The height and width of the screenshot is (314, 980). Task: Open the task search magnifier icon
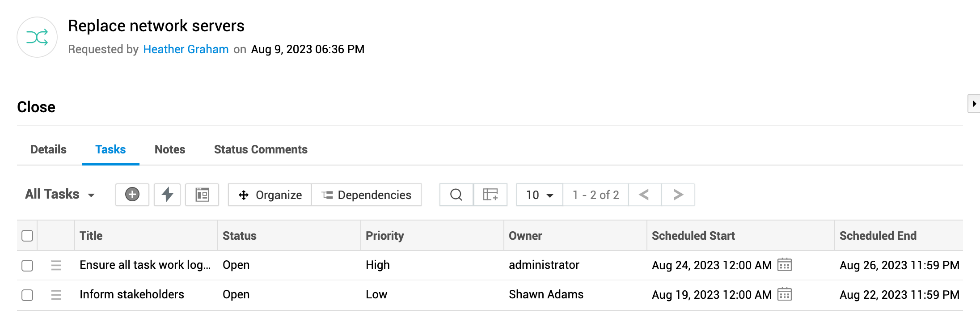456,195
